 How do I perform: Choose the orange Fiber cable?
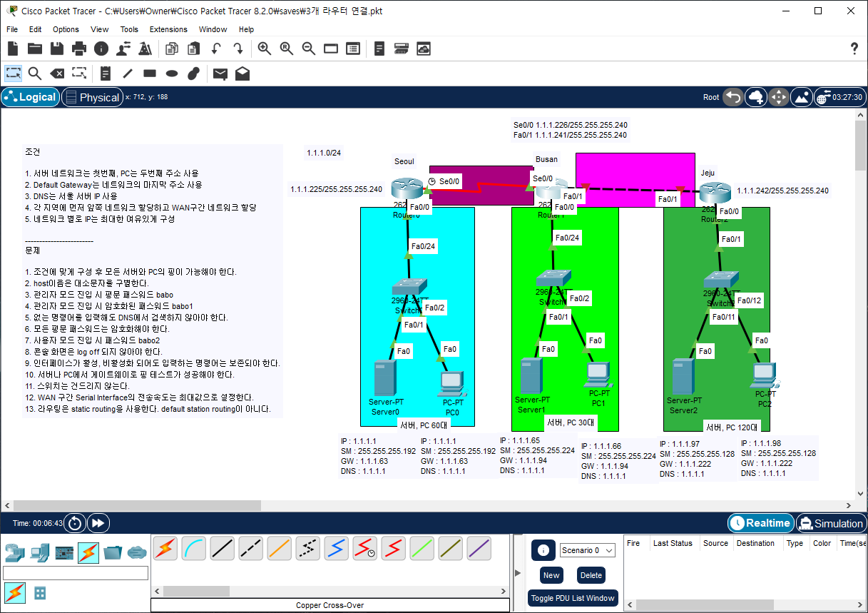280,548
